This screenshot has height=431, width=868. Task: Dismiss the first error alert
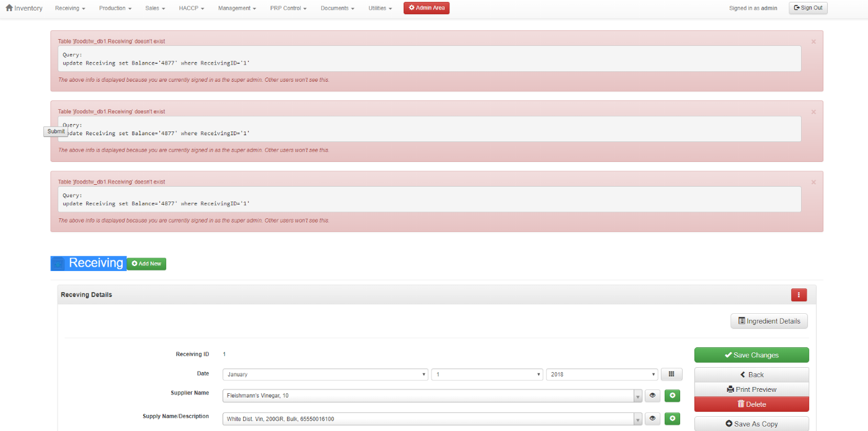point(813,42)
